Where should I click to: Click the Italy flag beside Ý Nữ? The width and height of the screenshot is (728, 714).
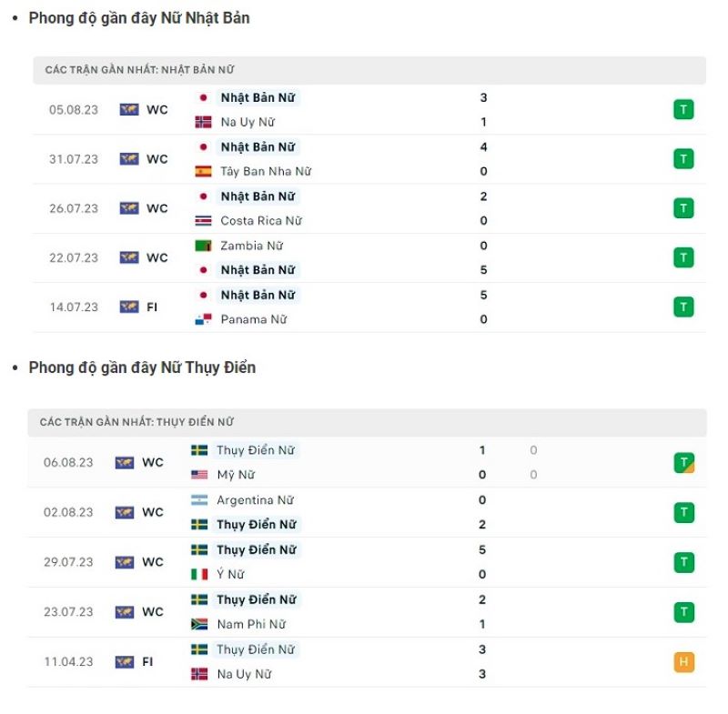coord(199,574)
